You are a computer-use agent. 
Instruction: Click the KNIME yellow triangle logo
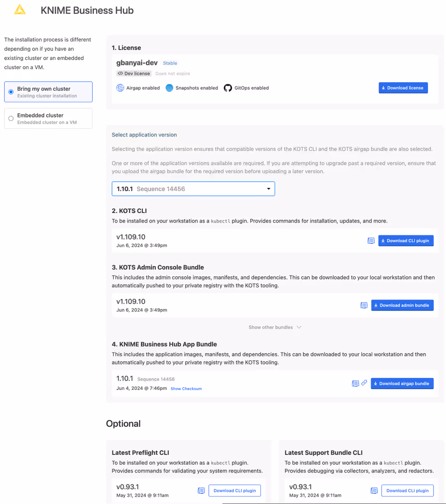click(20, 9)
